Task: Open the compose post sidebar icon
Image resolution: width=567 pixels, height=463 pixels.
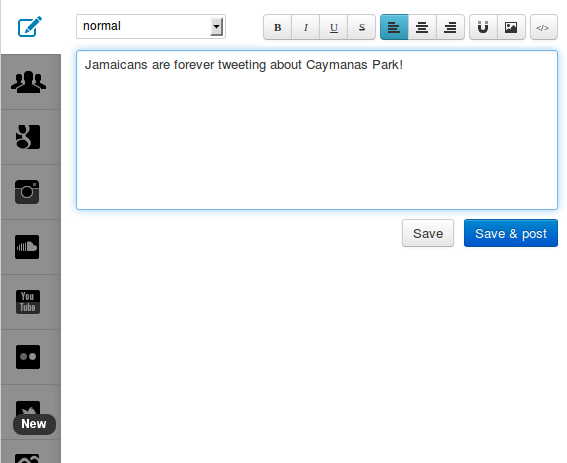Action: 30,26
